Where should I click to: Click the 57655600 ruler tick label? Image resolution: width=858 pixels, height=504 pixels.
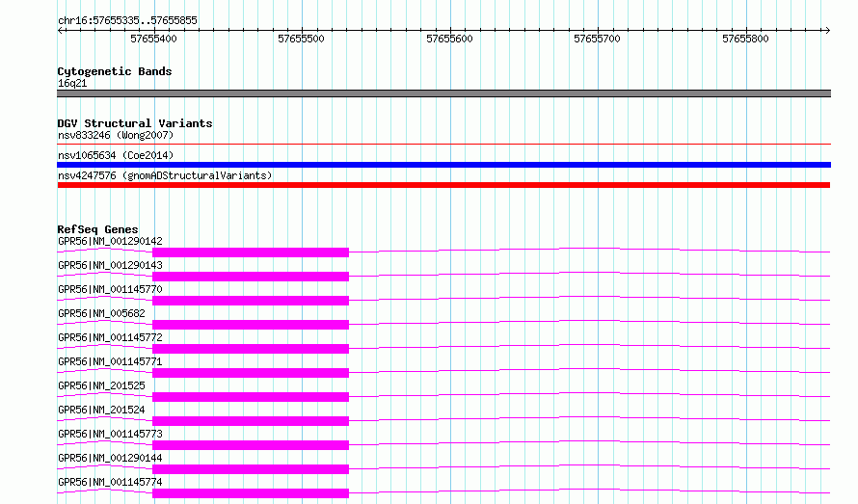[449, 39]
